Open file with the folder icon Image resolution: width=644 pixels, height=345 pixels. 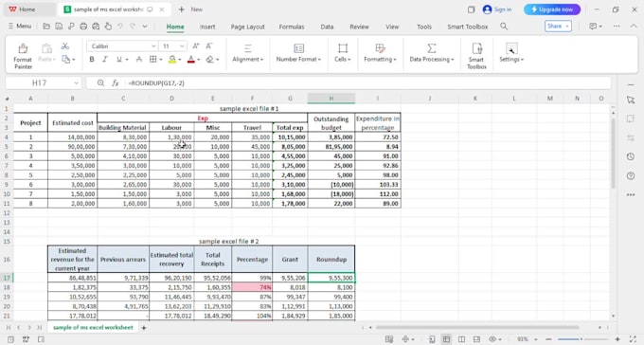[46, 27]
